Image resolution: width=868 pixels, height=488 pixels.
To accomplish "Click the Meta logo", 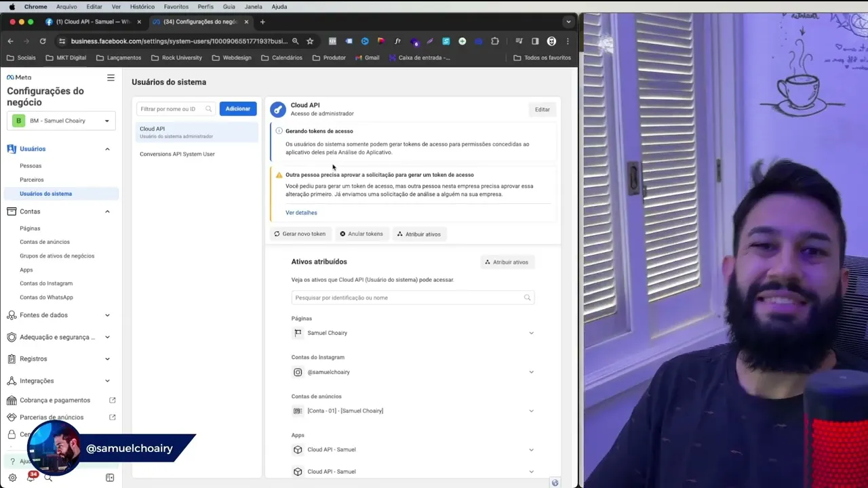I will [19, 77].
